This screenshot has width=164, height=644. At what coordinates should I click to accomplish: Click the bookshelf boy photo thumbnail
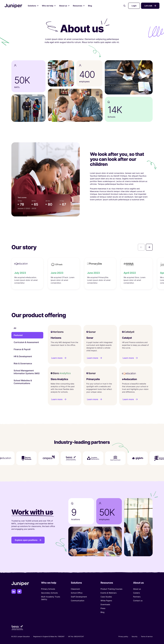coord(61,73)
